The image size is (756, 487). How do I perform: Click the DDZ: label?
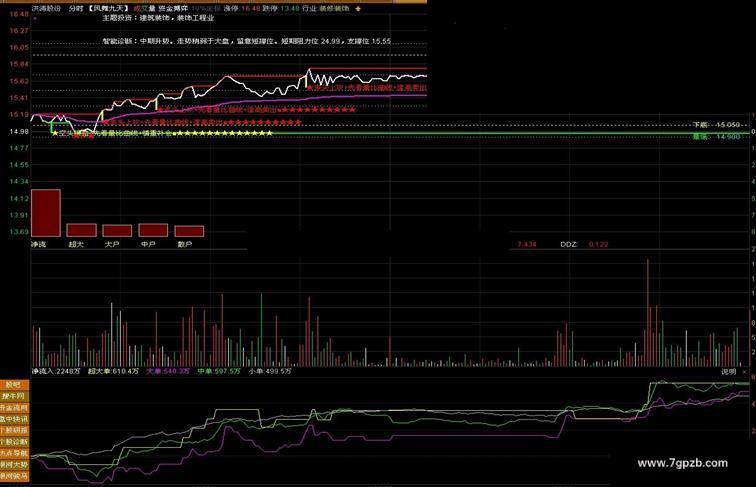point(569,244)
